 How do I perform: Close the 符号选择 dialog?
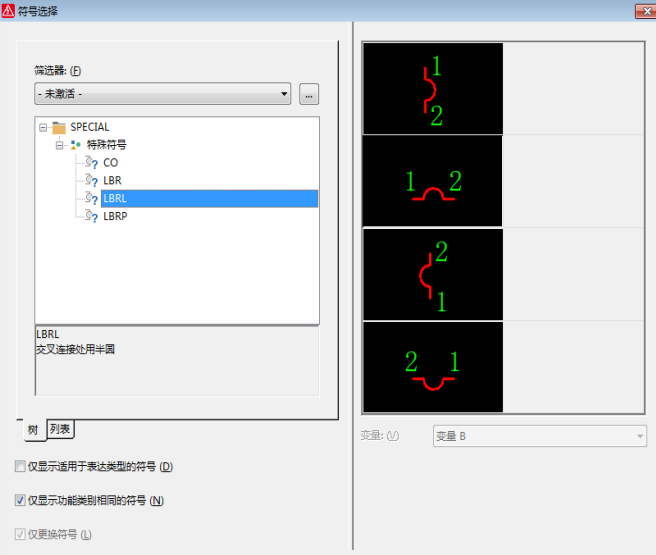646,11
